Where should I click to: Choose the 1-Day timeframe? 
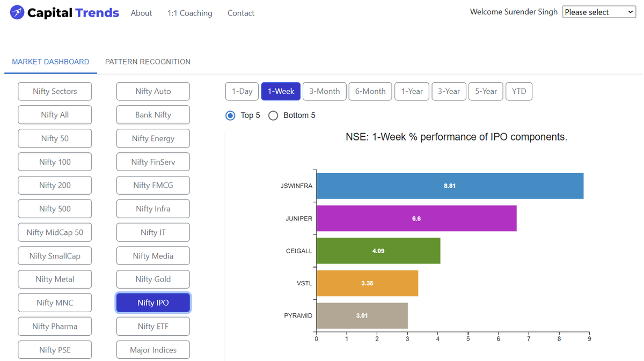coord(242,91)
